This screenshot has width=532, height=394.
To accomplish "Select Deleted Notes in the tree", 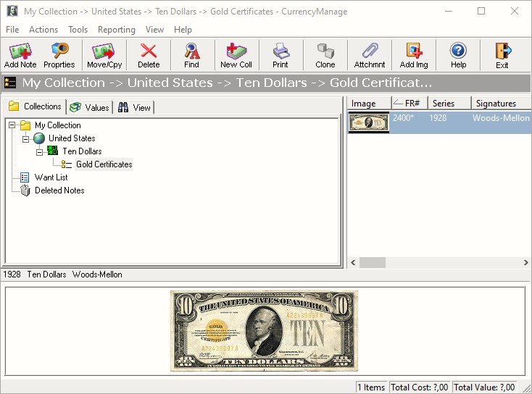I will 59,190.
